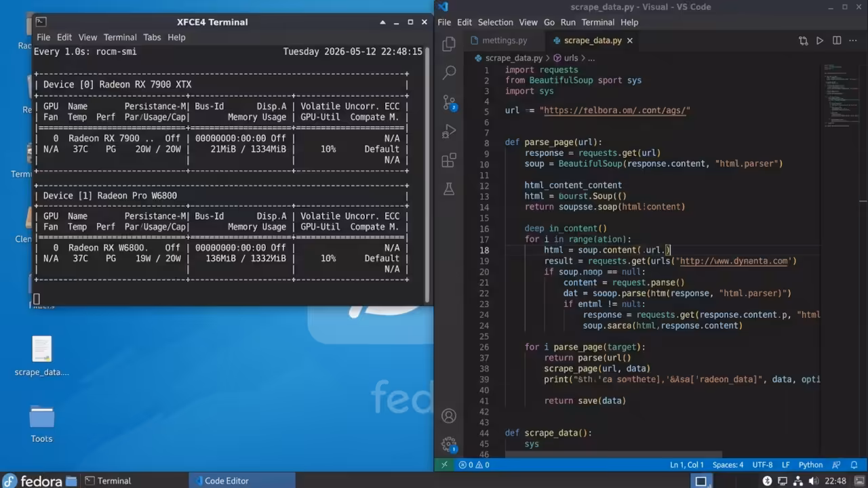Run the Python file with the play icon
Image resolution: width=868 pixels, height=488 pixels.
[820, 41]
